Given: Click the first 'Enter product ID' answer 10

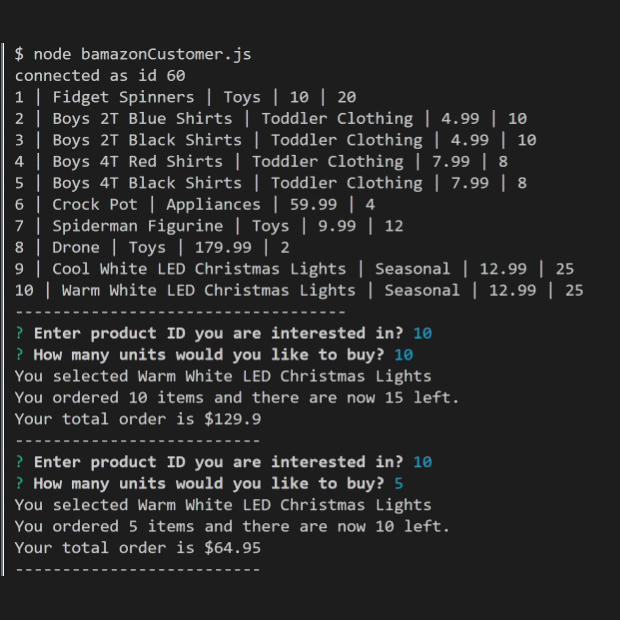Looking at the screenshot, I should [x=423, y=333].
